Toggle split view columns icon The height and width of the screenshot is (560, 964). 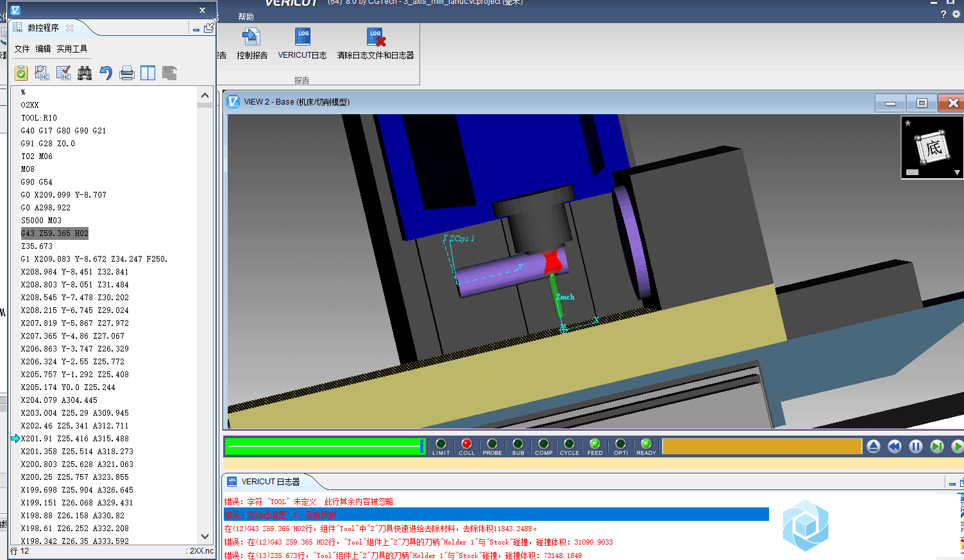[148, 73]
